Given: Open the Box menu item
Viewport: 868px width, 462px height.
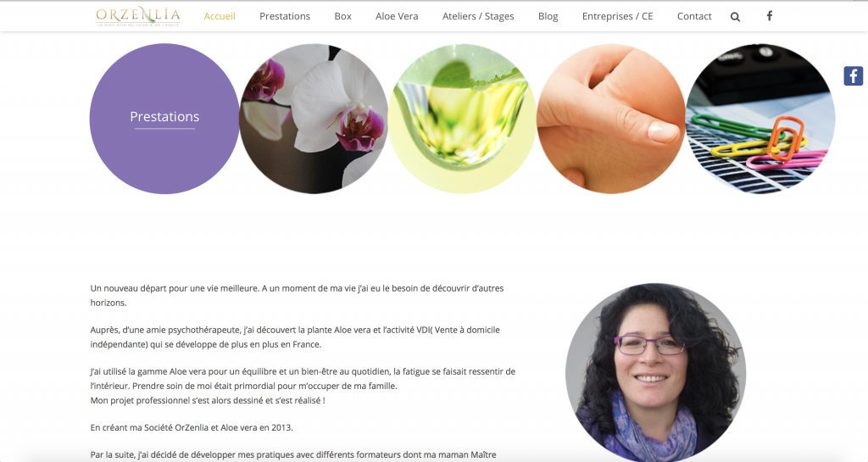Looking at the screenshot, I should click(x=342, y=16).
